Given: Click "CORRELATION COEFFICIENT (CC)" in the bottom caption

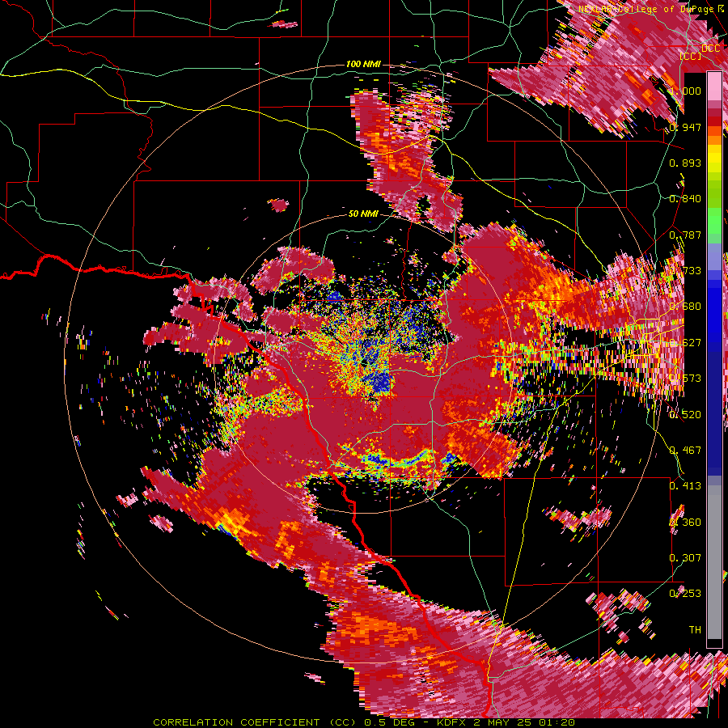Looking at the screenshot, I should click(x=255, y=722).
